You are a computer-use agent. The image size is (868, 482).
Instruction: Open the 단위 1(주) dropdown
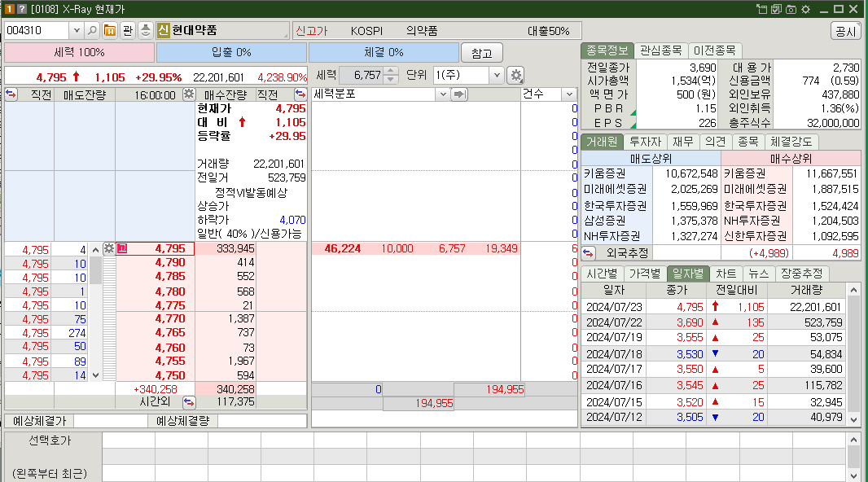496,75
